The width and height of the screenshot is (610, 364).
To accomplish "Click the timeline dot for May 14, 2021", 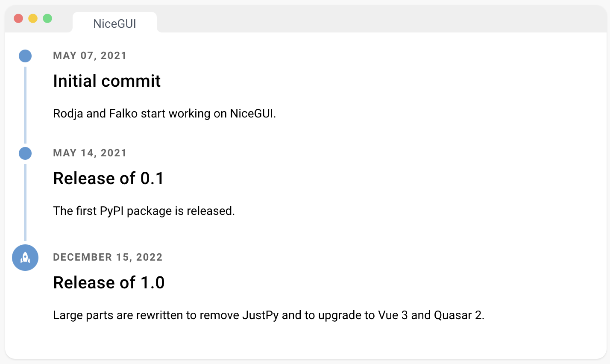I will [x=25, y=153].
